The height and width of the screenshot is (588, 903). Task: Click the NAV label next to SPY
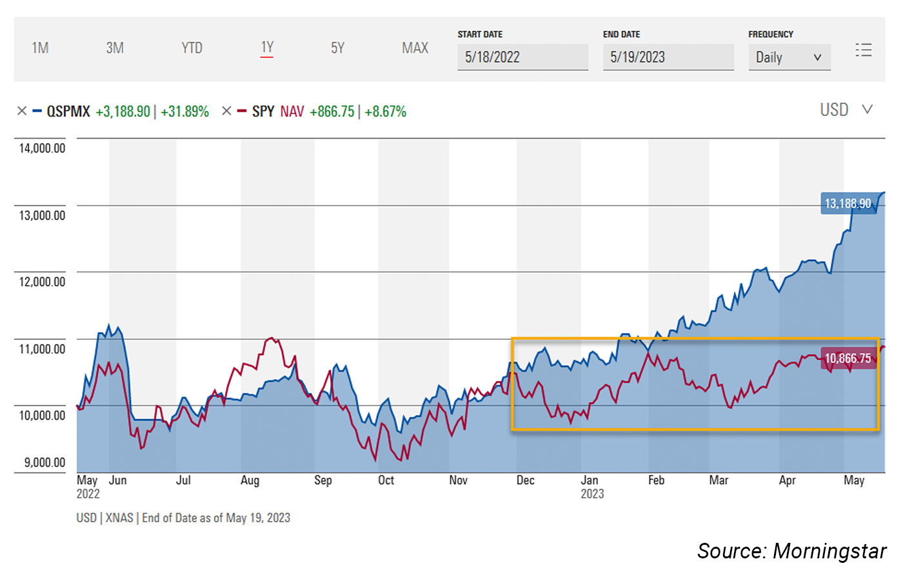click(292, 112)
